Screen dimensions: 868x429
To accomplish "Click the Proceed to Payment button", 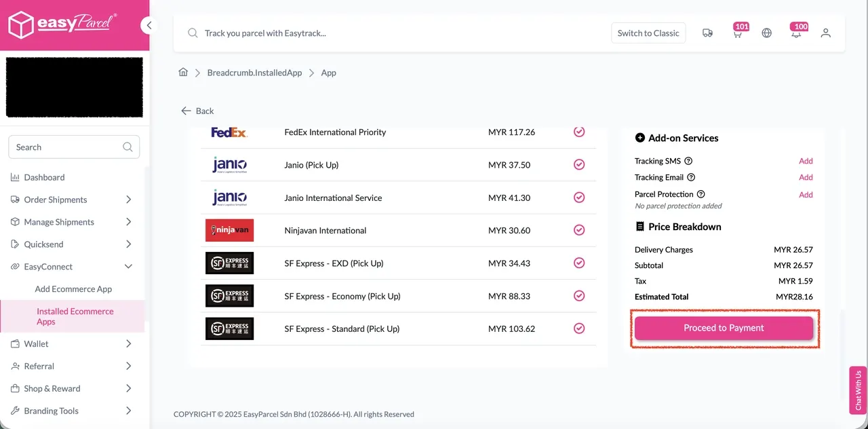I will [x=724, y=328].
